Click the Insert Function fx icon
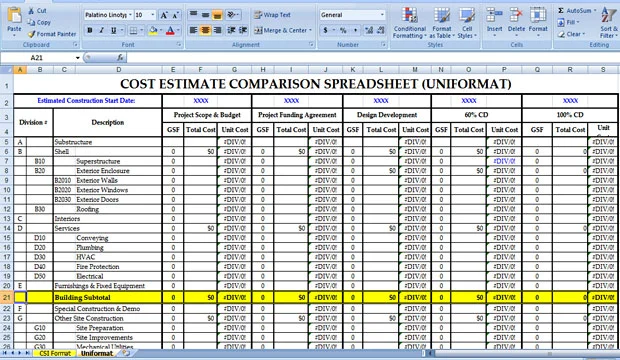Viewport: 620px width, 360px height. pos(120,58)
